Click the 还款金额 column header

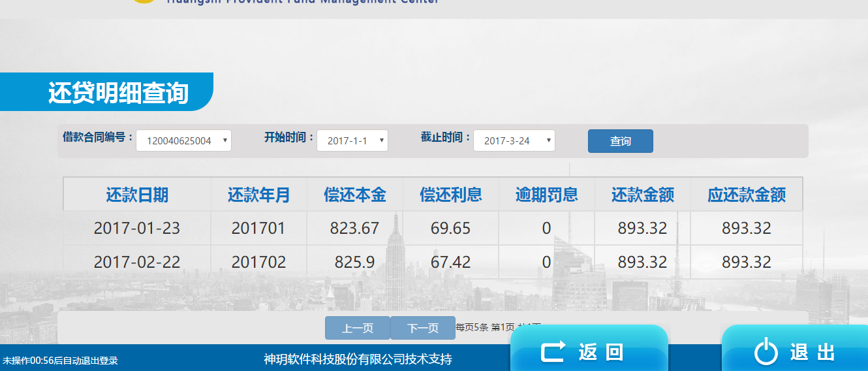point(642,195)
